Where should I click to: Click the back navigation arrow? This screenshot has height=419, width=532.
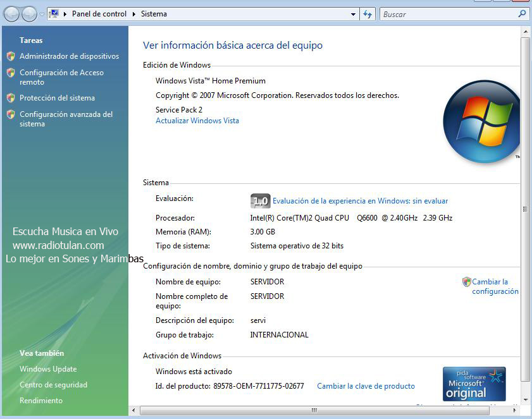click(10, 13)
